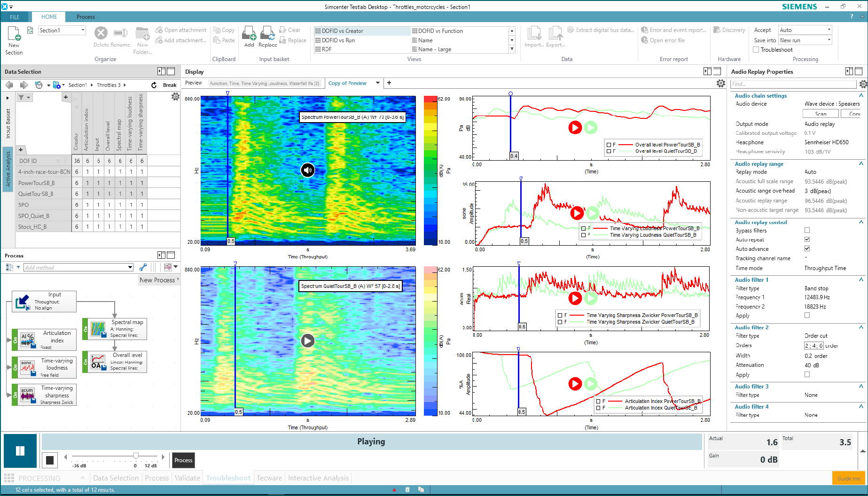Select the Preview display tab
The image size is (868, 496).
(x=194, y=83)
